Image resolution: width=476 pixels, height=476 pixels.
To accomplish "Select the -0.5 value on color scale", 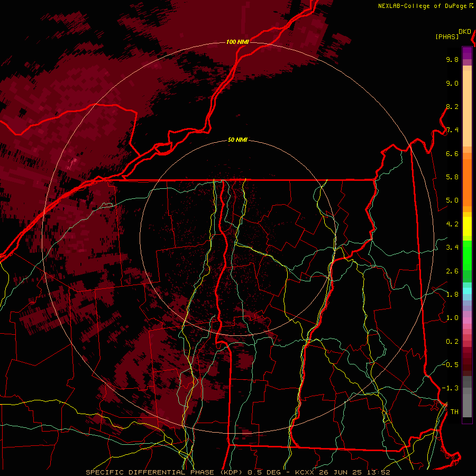I will click(x=450, y=364).
